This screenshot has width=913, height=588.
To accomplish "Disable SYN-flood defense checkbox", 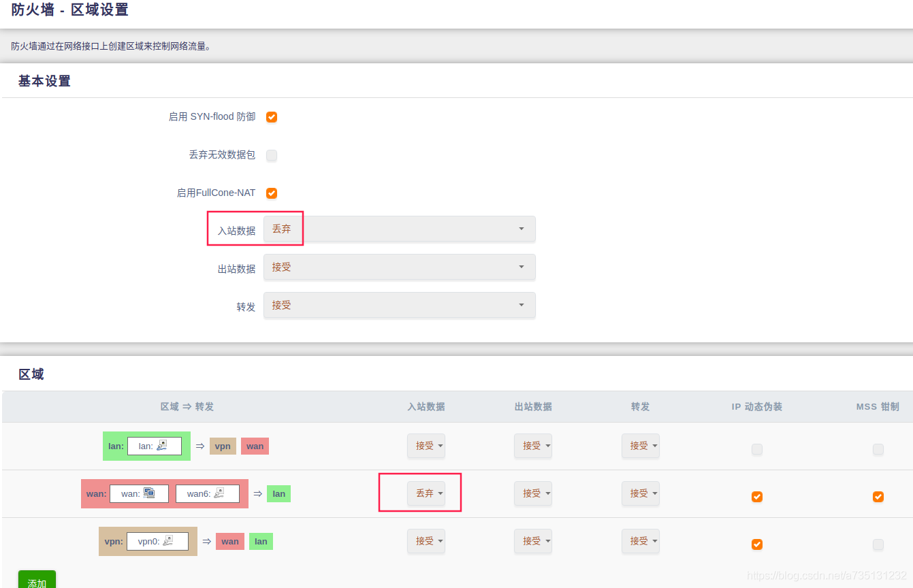I will point(272,117).
